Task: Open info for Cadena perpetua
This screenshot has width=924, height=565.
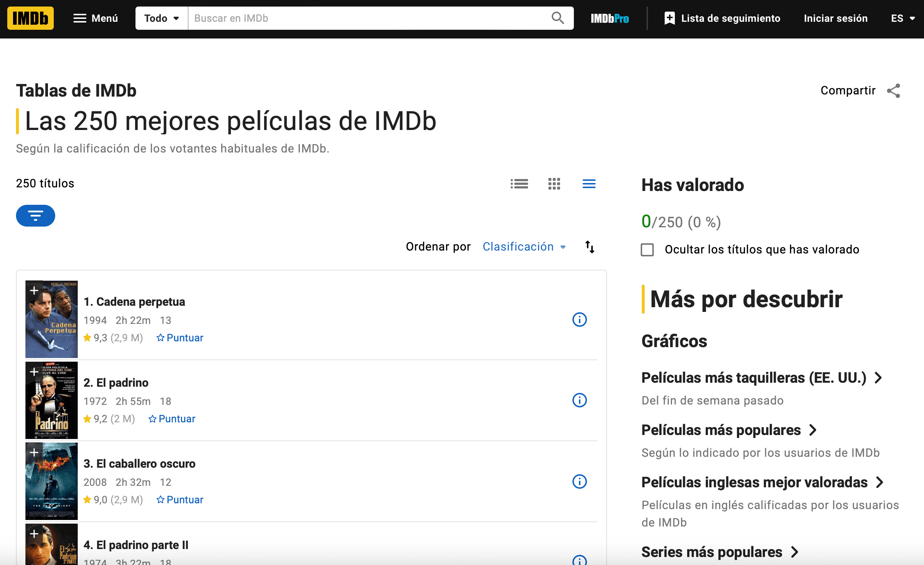Action: (x=579, y=320)
